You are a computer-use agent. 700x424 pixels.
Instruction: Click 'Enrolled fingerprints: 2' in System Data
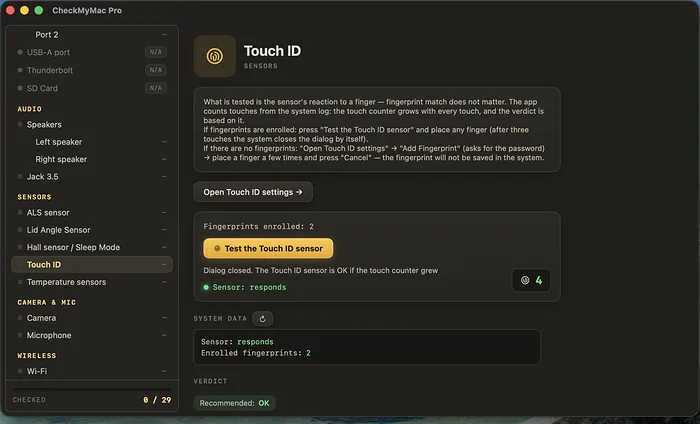click(x=256, y=353)
